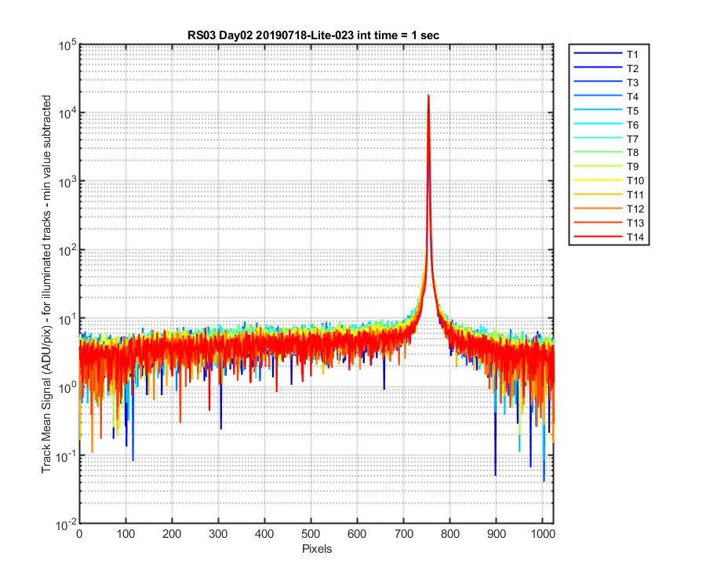Click the T1 legend entry
Viewport: 706px width, 588px height.
coord(606,54)
